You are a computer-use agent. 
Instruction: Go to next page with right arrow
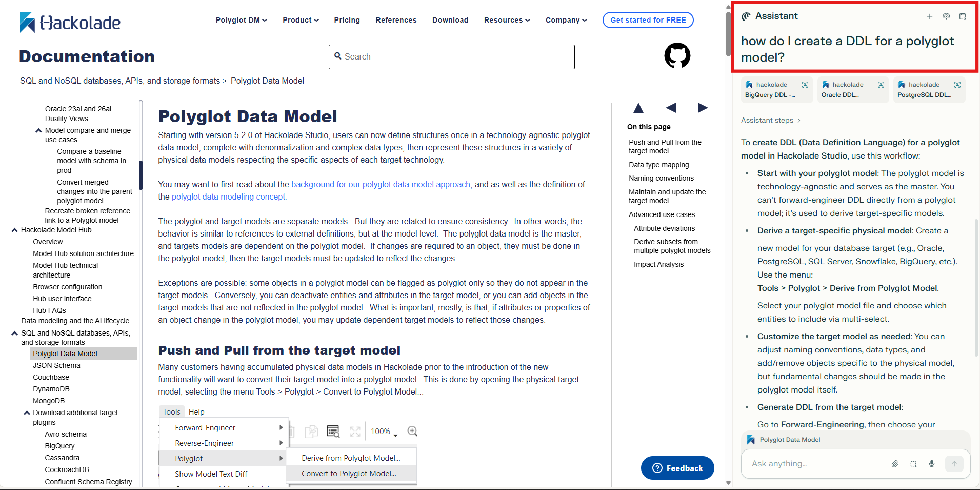click(703, 108)
